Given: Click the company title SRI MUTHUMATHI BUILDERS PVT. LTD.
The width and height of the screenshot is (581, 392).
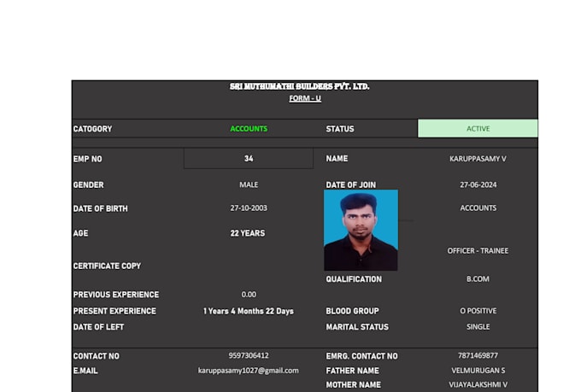Looking at the screenshot, I should 299,86.
